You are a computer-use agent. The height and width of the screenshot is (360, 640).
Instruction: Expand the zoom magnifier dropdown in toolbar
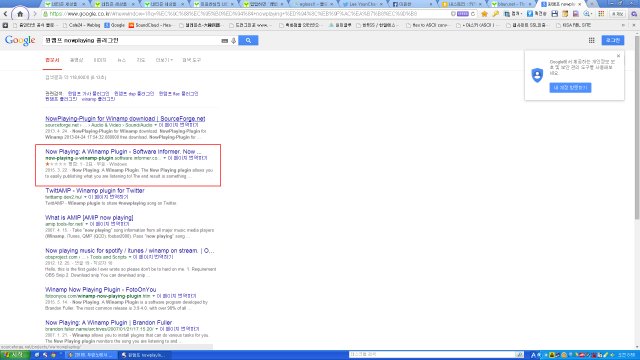(x=587, y=14)
